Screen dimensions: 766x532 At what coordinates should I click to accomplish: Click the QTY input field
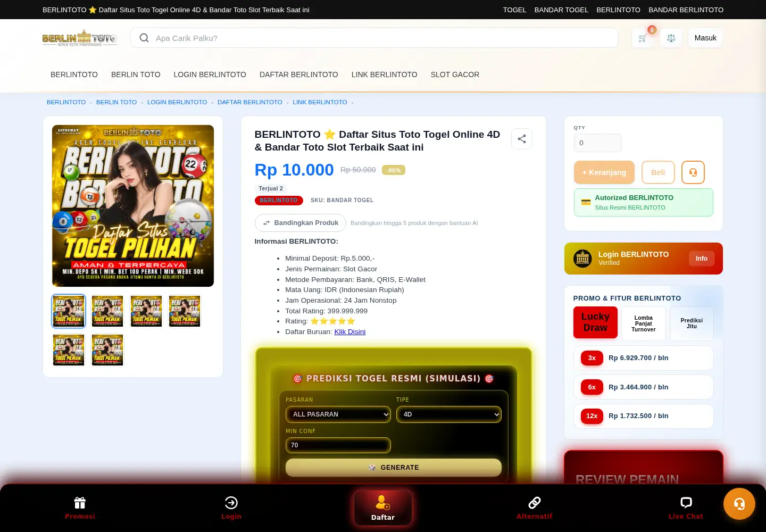598,143
